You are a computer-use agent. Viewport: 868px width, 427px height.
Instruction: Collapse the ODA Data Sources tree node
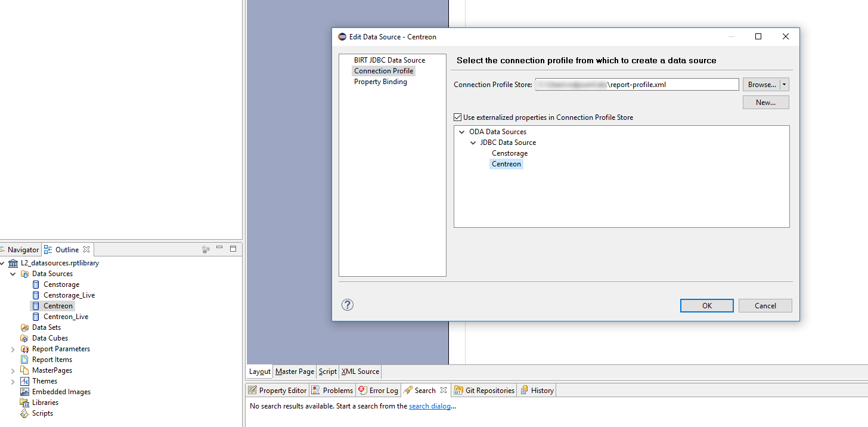click(461, 132)
